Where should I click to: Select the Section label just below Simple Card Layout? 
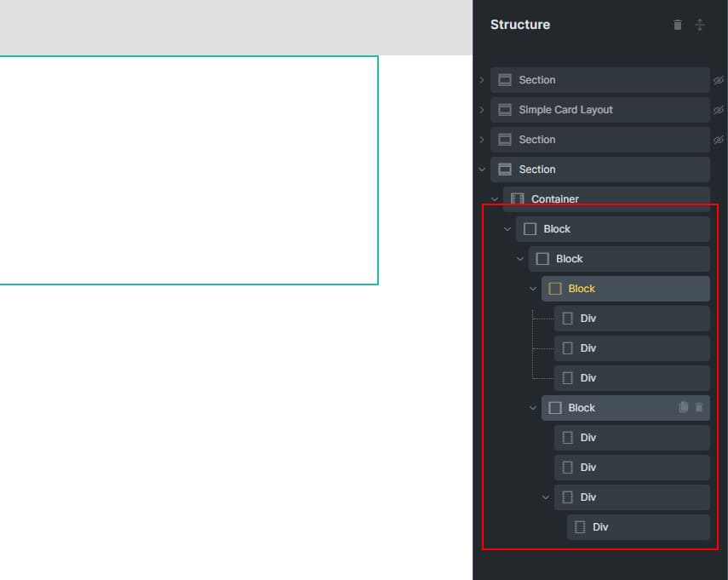(536, 140)
